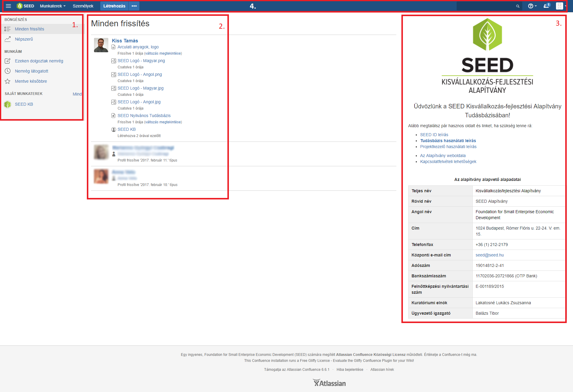Screen dimensions: 573x392
Task: Open the notifications icon with badge
Action: (546, 6)
